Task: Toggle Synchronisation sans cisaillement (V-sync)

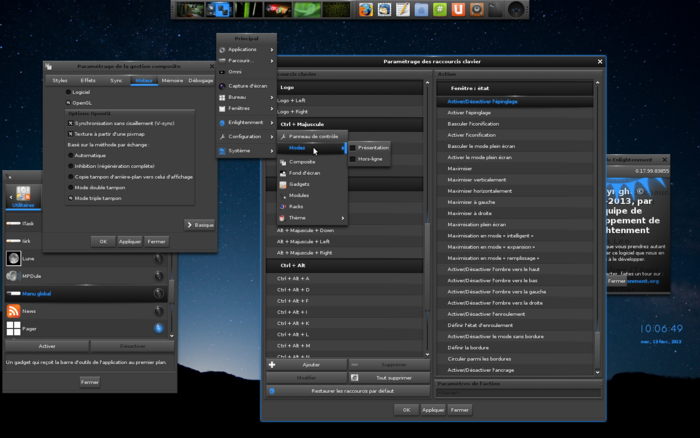Action: pos(71,122)
